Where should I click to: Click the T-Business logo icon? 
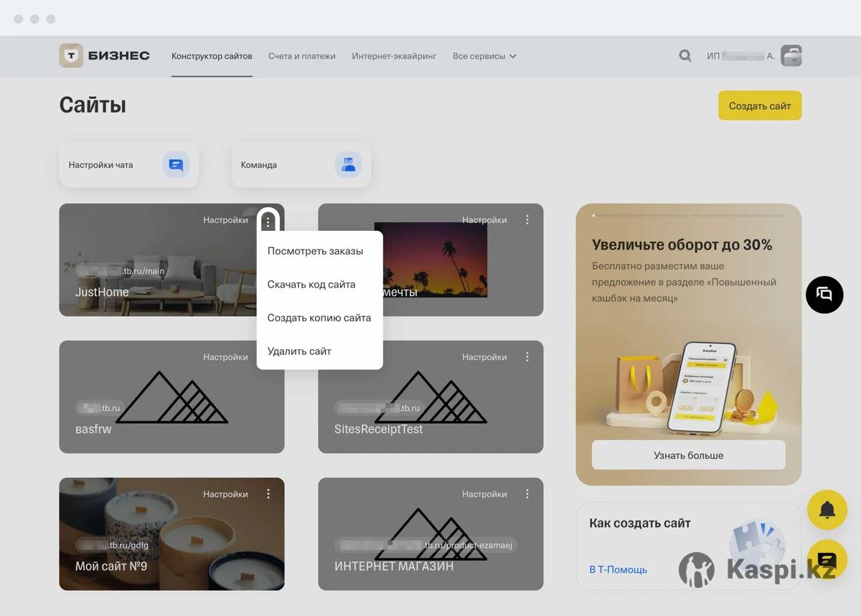[x=71, y=56]
